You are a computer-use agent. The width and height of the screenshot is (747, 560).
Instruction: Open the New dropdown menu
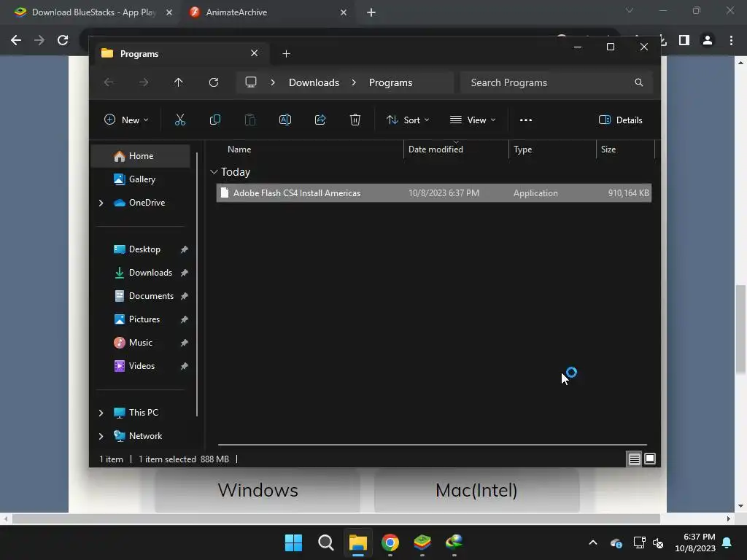(x=126, y=120)
